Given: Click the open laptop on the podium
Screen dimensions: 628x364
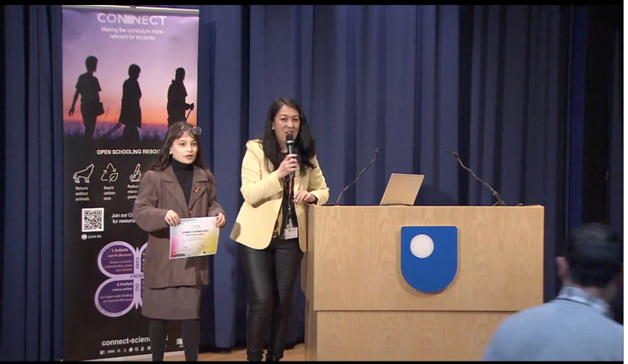Looking at the screenshot, I should click(402, 189).
